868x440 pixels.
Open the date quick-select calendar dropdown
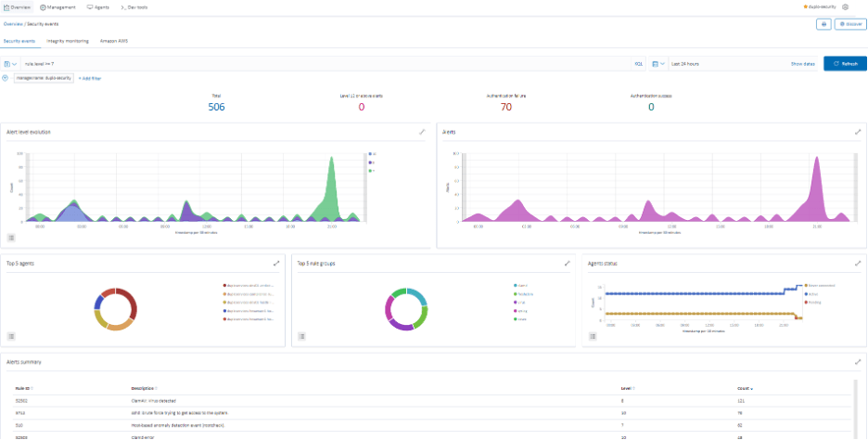point(657,64)
